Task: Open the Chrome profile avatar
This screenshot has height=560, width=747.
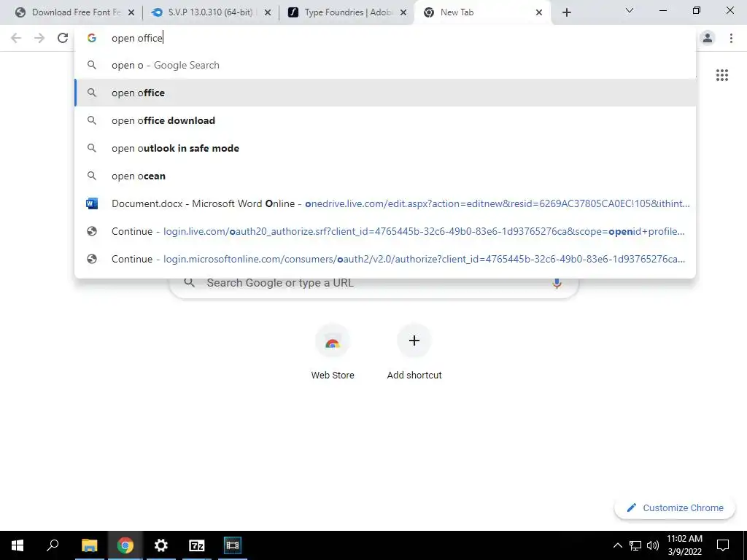Action: (x=708, y=38)
